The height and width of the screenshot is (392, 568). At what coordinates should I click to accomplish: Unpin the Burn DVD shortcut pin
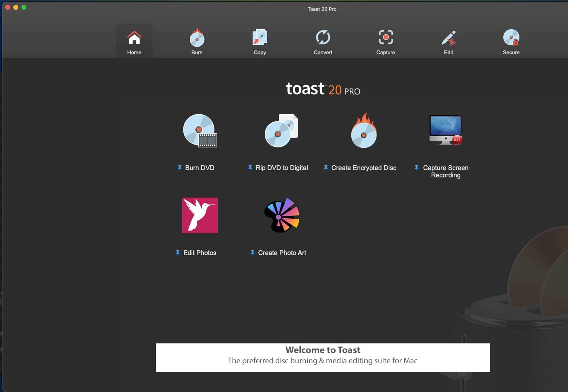click(180, 168)
